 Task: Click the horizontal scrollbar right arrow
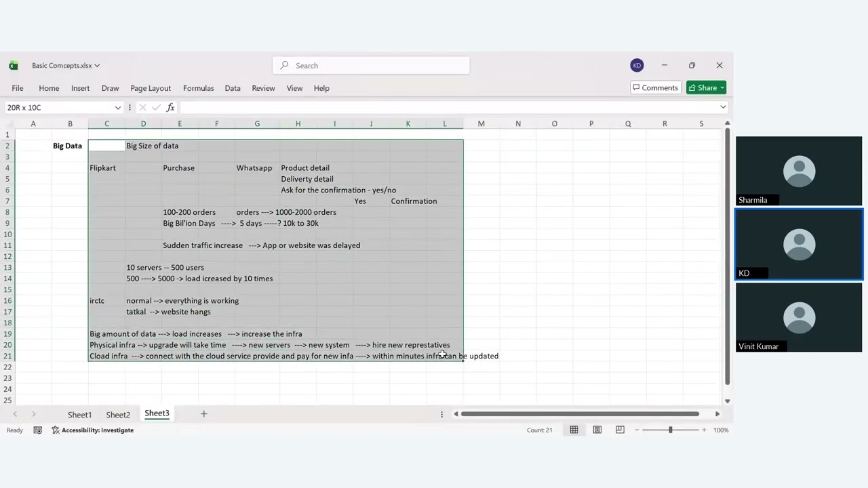coord(717,414)
